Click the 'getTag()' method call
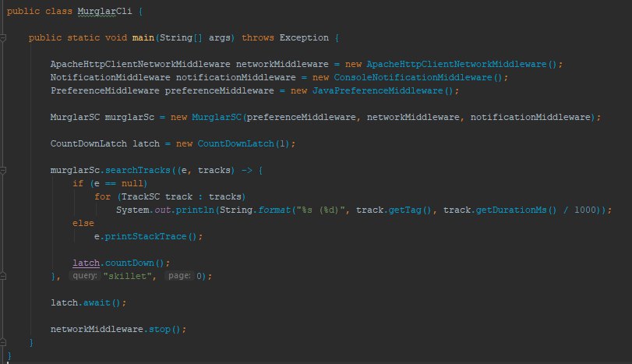The image size is (632, 364). 409,210
